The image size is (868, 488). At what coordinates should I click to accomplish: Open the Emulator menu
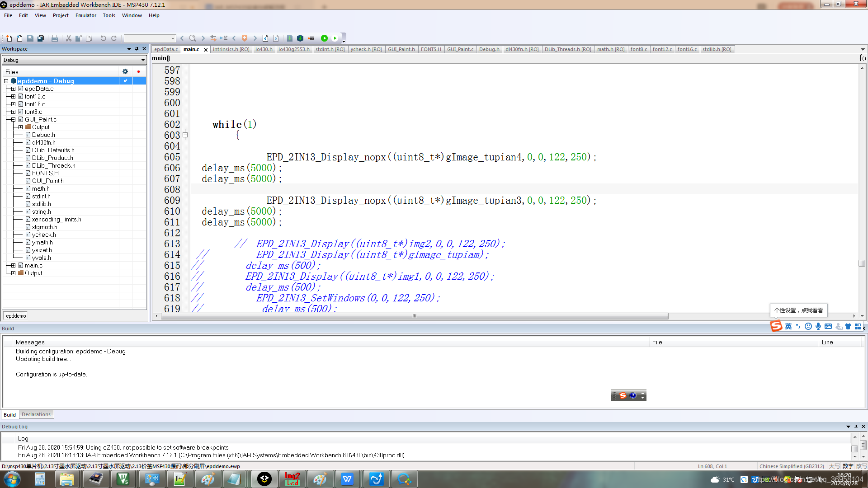pos(86,15)
